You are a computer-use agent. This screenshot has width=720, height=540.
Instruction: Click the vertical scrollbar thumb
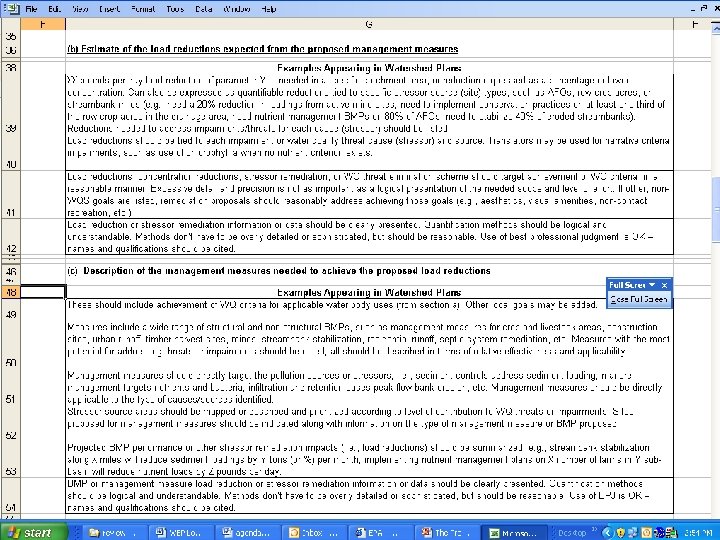click(715, 209)
